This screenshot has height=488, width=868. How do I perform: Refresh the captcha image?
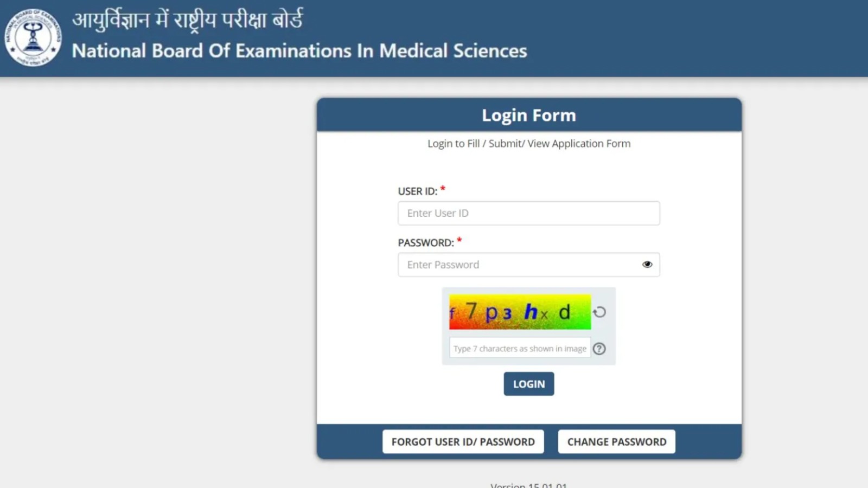(x=599, y=312)
